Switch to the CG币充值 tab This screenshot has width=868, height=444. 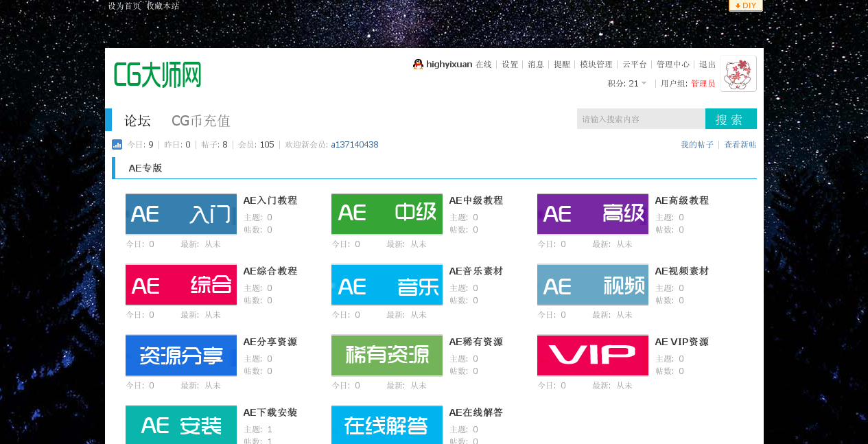pyautogui.click(x=201, y=121)
